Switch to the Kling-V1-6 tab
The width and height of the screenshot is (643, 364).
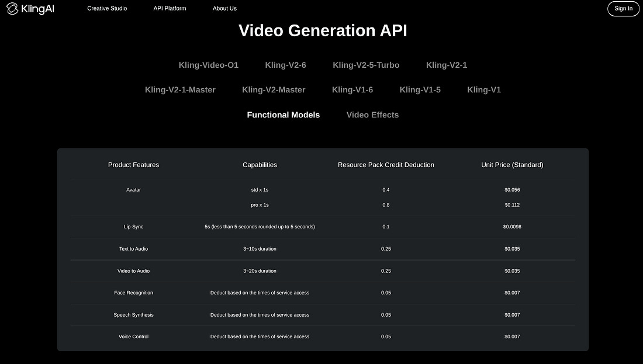pyautogui.click(x=352, y=90)
